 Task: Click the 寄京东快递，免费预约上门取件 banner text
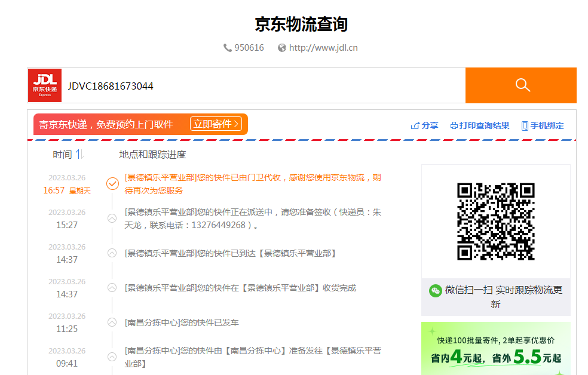(106, 124)
